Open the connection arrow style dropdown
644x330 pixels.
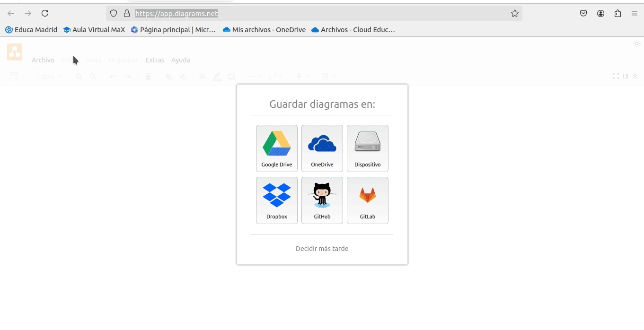255,77
